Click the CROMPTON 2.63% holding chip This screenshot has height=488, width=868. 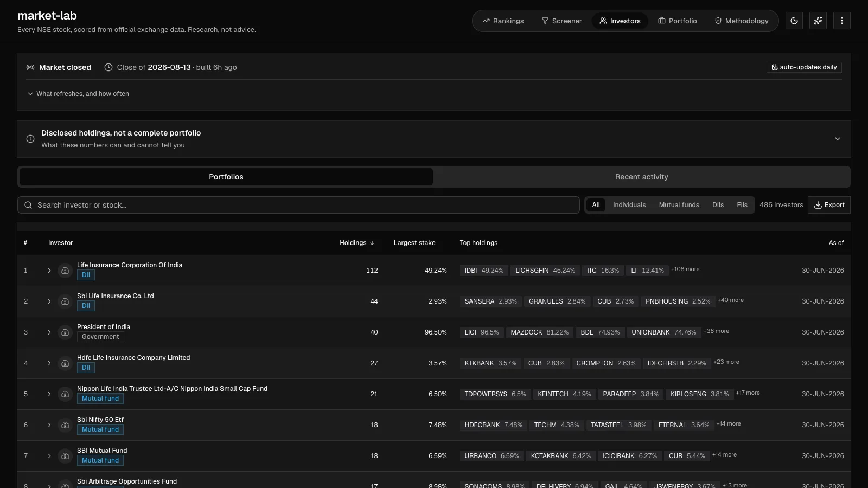(606, 363)
